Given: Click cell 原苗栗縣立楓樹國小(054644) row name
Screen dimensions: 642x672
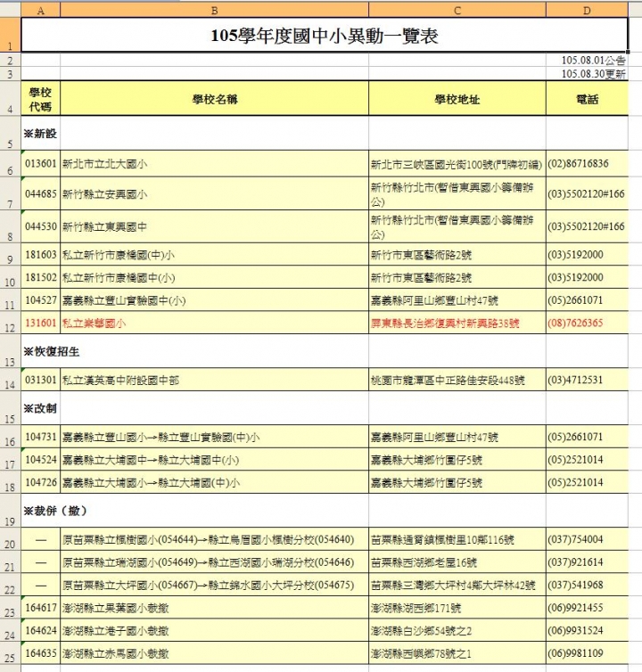Looking at the screenshot, I should coord(214,539).
